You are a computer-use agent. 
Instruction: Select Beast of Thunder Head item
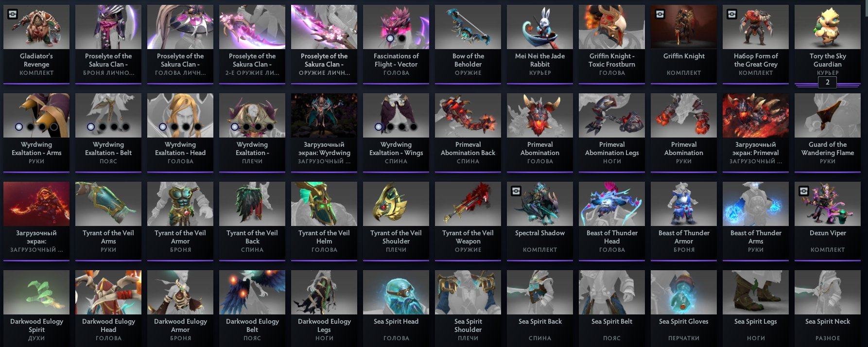(x=612, y=221)
